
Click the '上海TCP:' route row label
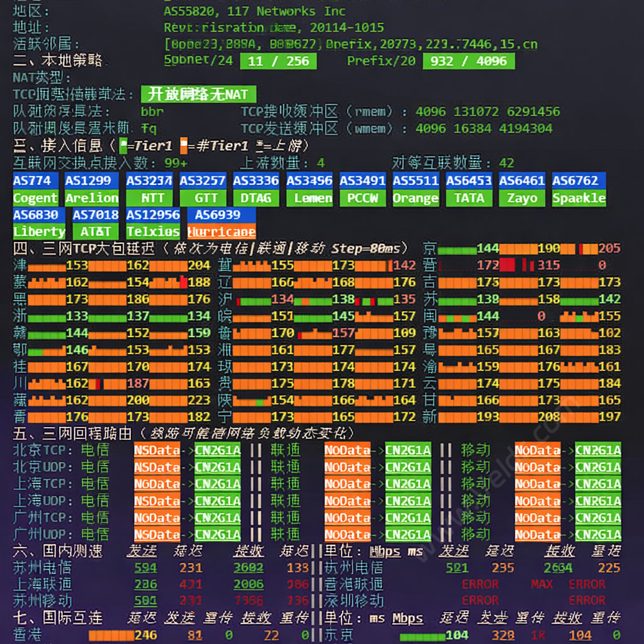click(x=43, y=484)
